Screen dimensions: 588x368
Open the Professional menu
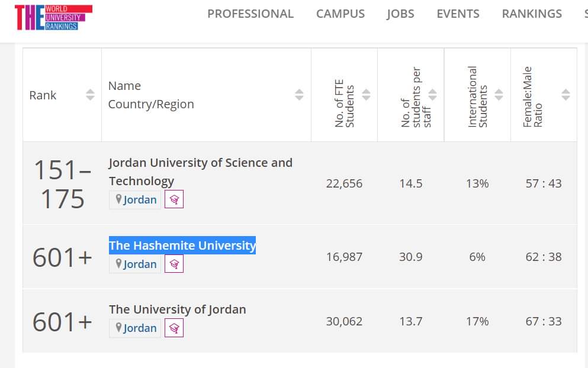[x=250, y=14]
